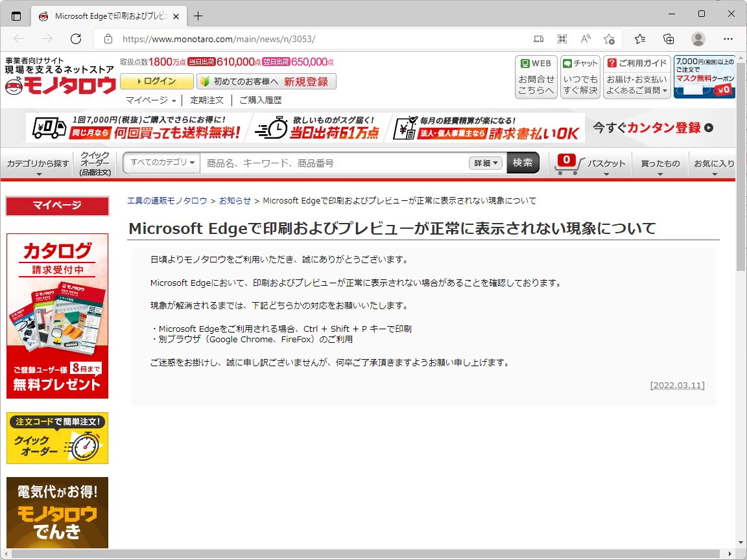Expand the 詳細 search options dropdown
The width and height of the screenshot is (747, 560).
485,163
